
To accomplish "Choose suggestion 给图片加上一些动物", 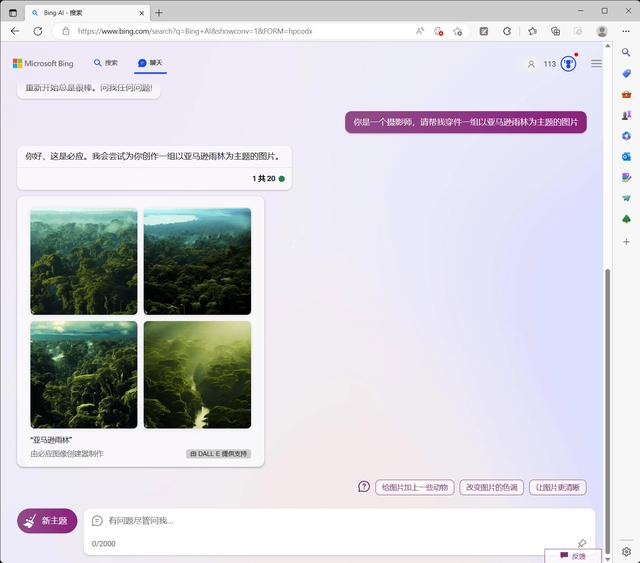I will [415, 487].
